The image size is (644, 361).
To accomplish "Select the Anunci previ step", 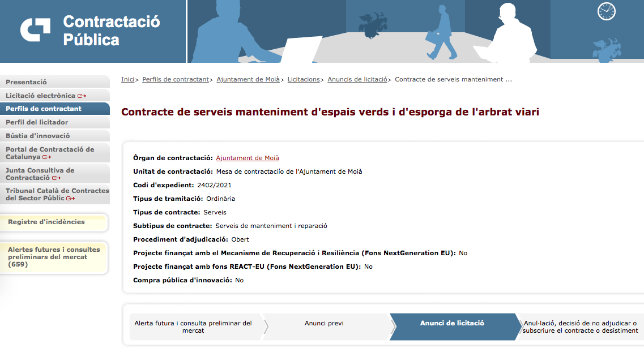I will 324,323.
